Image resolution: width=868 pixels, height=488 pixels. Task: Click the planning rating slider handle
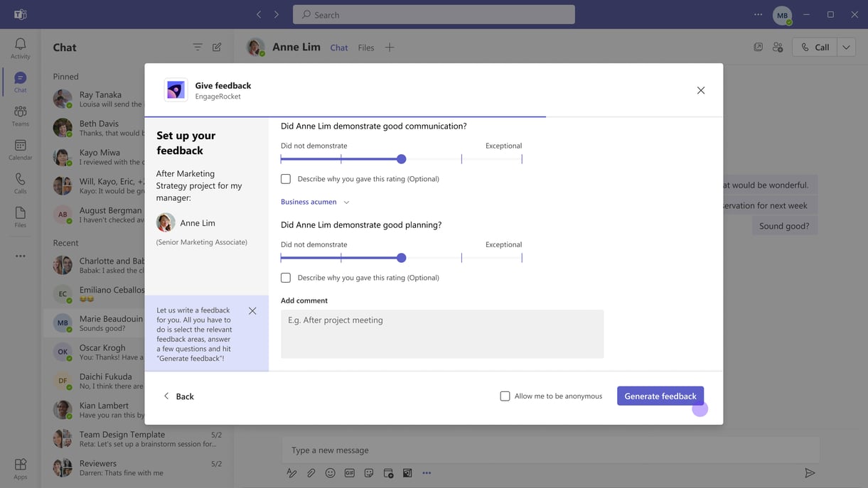click(x=402, y=258)
